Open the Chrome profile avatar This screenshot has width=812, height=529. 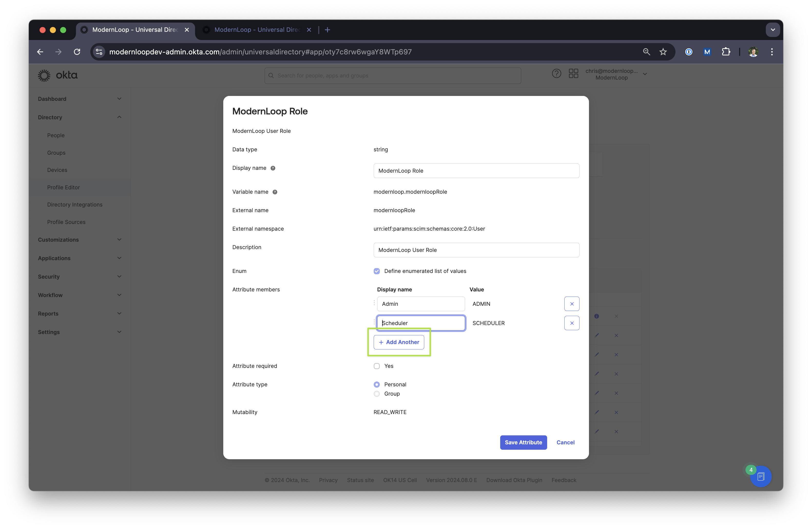(753, 52)
